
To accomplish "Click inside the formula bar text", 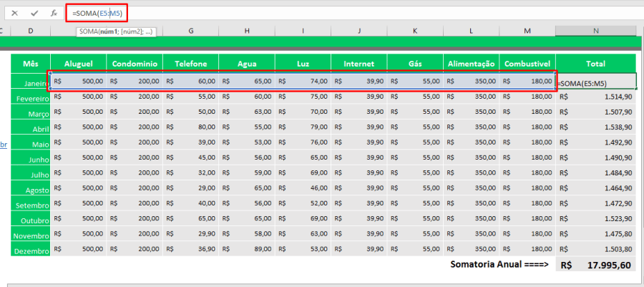I will pyautogui.click(x=97, y=13).
